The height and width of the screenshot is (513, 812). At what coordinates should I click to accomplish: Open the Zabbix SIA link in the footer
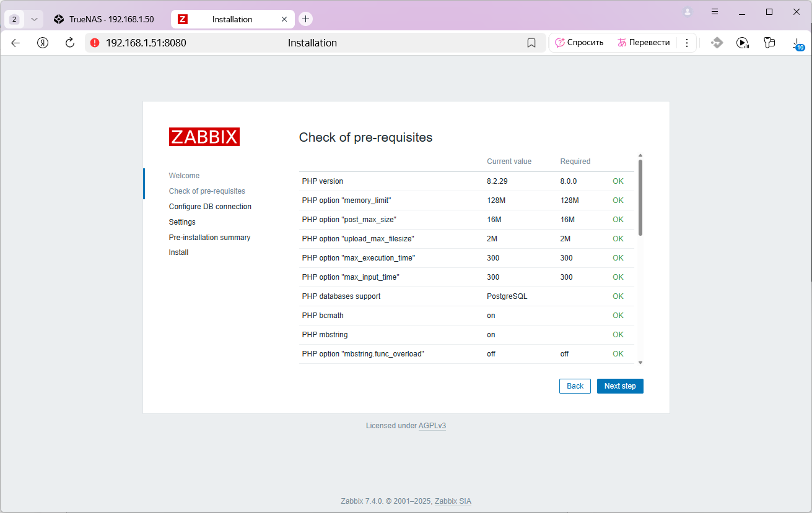point(453,501)
